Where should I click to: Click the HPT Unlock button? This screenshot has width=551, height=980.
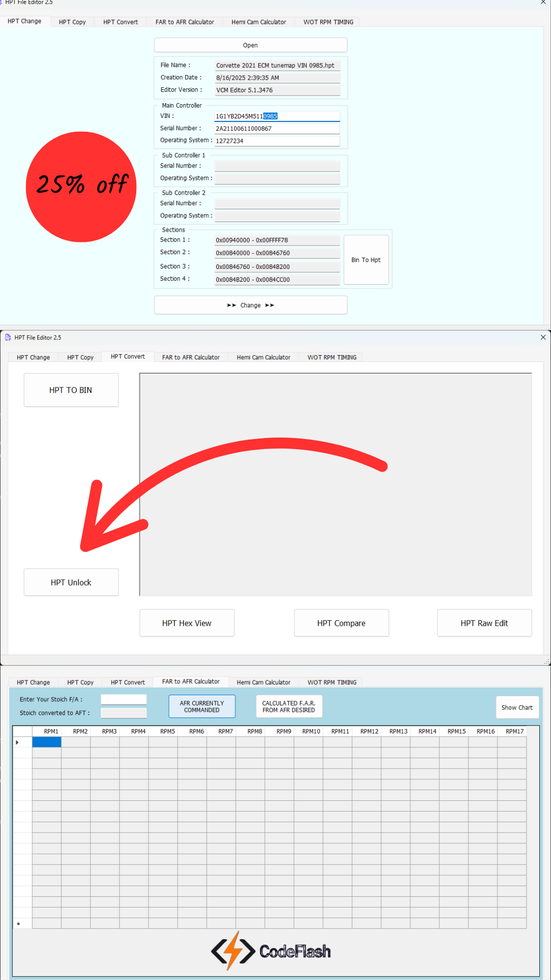click(71, 582)
